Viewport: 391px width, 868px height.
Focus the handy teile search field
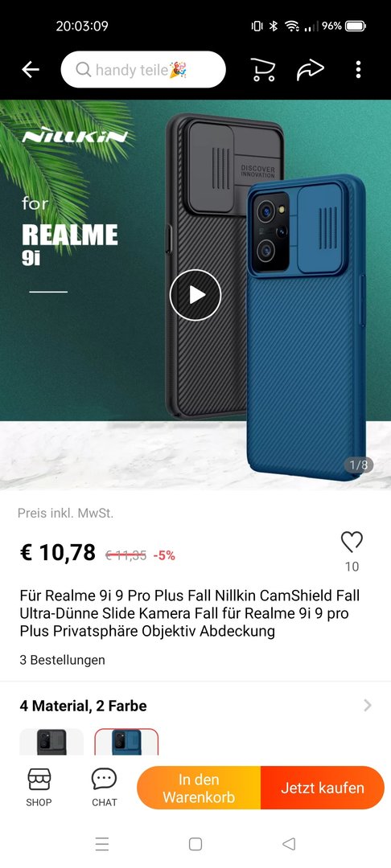pos(143,70)
